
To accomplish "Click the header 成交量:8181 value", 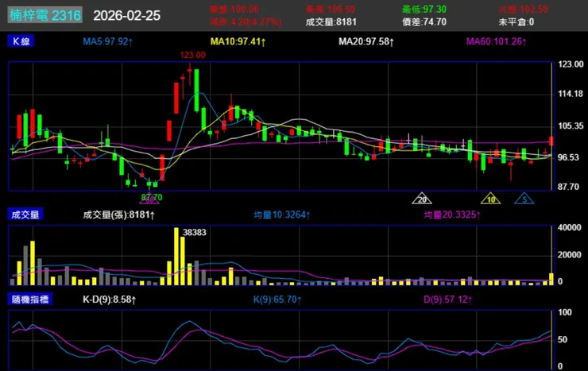I will pyautogui.click(x=331, y=21).
